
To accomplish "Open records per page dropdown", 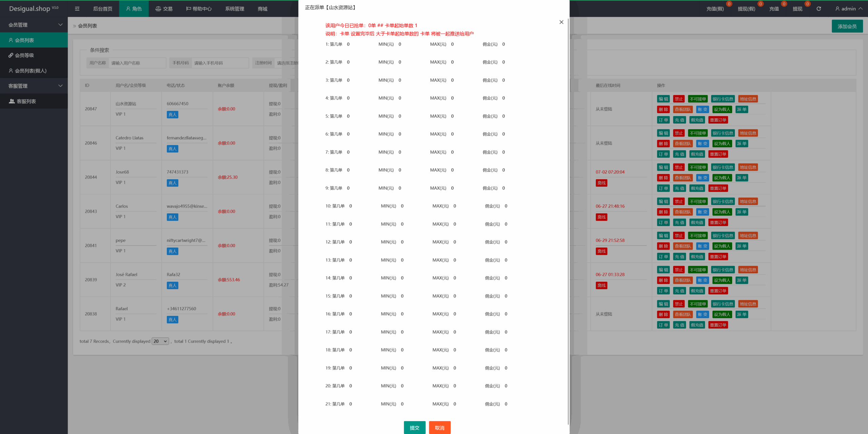I will coord(160,341).
